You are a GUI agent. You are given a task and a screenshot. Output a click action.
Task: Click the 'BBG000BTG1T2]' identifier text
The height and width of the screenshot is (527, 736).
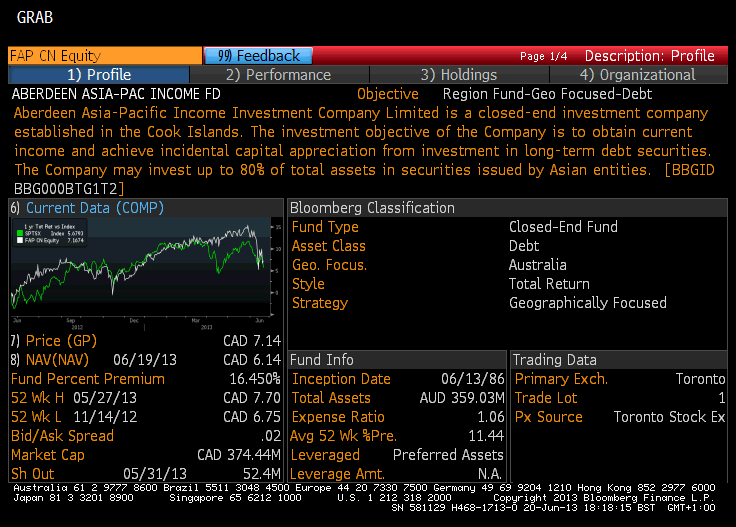tap(69, 189)
